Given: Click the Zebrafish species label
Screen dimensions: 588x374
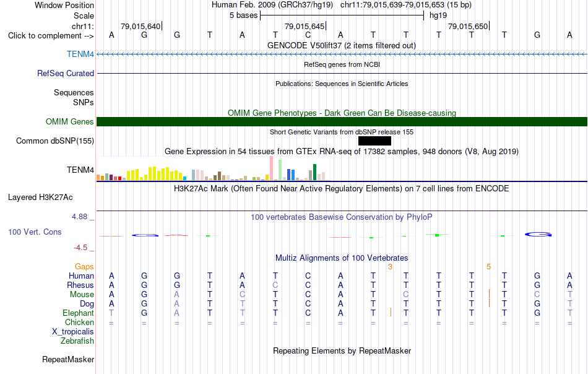Looking at the screenshot, I should 77,341.
